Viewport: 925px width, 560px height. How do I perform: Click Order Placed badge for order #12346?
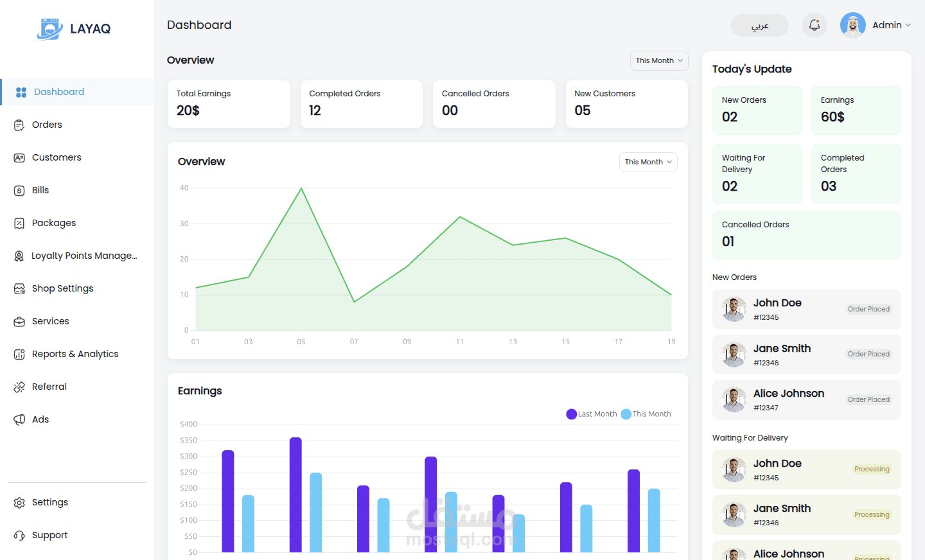[868, 354]
